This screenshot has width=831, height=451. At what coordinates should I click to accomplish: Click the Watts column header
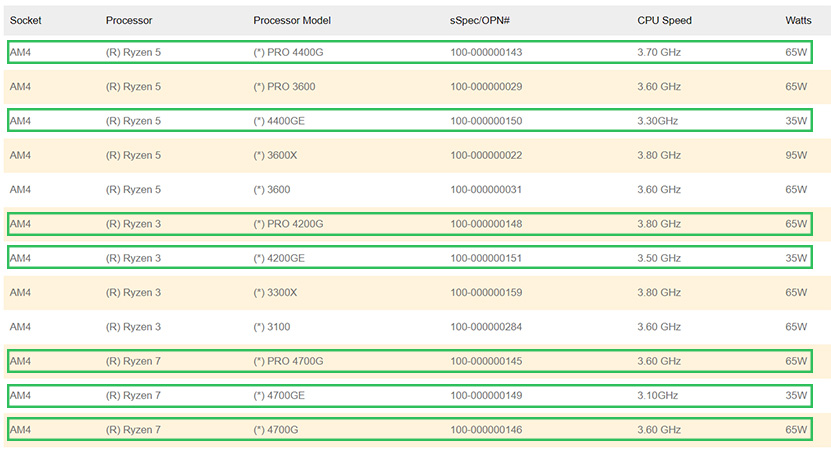(x=798, y=21)
